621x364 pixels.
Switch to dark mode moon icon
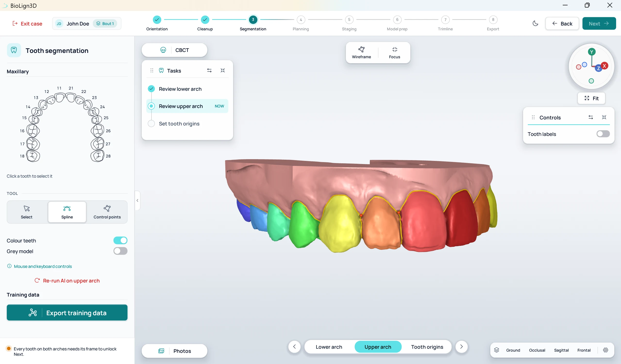pyautogui.click(x=535, y=23)
